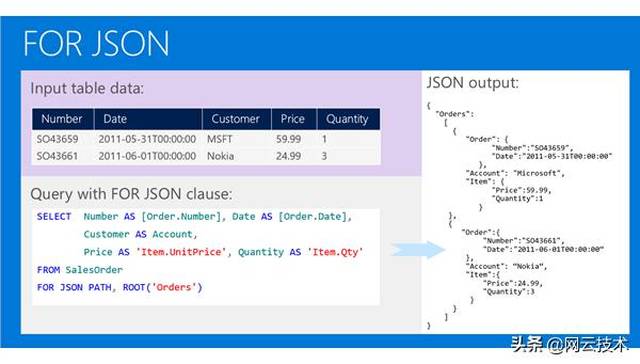Click "Account": "Microsoft" in JSON output
This screenshot has height=364, width=640.
pos(515,173)
